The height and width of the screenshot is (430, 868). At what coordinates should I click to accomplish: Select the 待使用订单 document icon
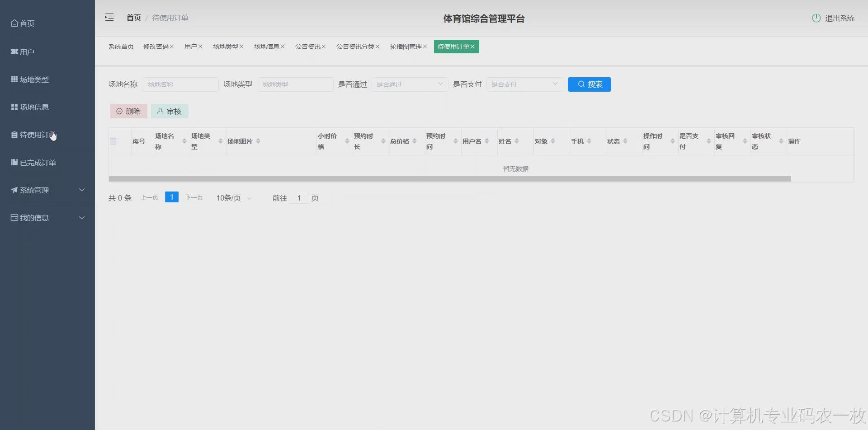pos(14,135)
